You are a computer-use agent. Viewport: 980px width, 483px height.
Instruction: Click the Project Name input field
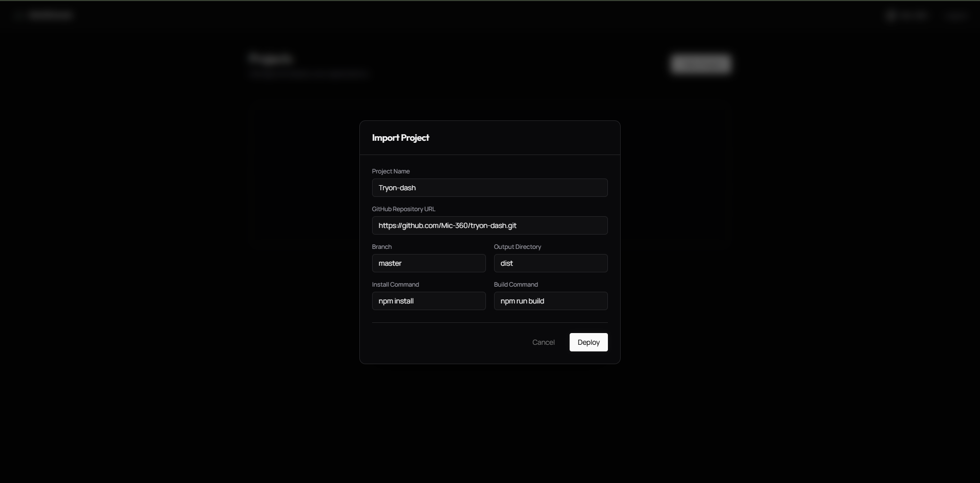pyautogui.click(x=489, y=188)
